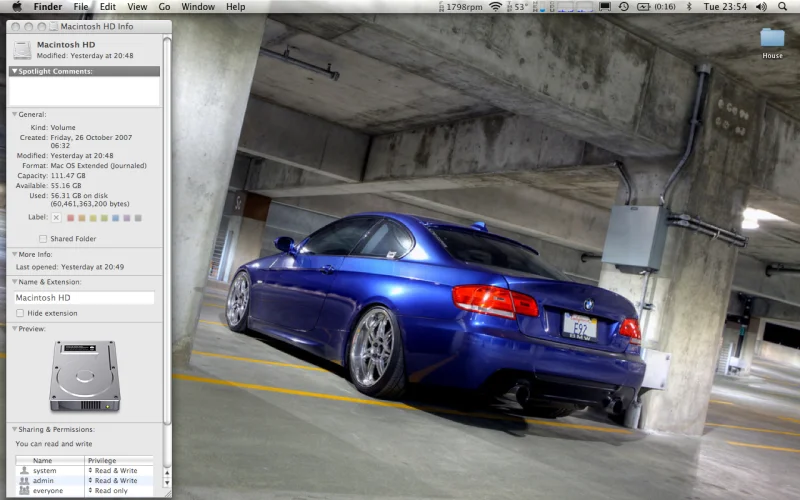Click the Info window vertical scrollbar
Screen dimensions: 800x500
[x=167, y=231]
